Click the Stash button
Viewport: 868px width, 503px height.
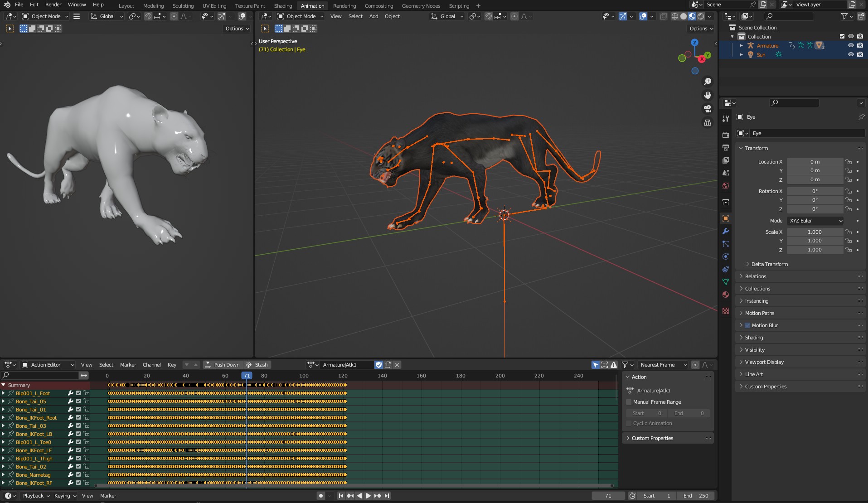pos(257,365)
